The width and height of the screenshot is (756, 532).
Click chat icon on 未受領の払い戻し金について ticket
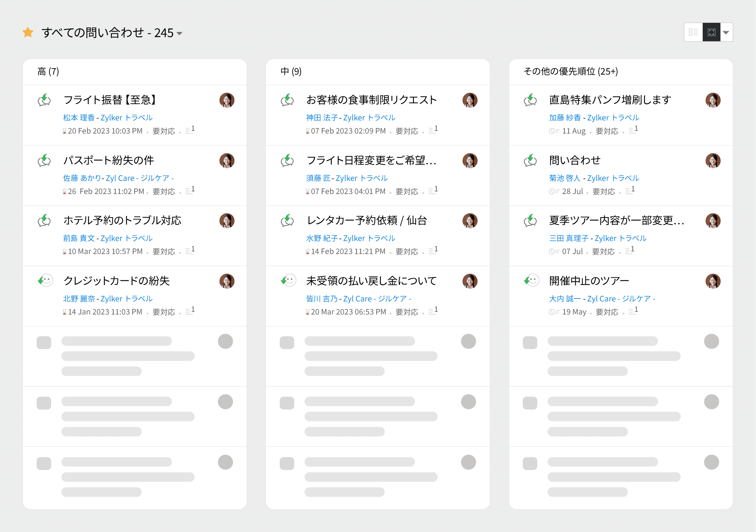click(x=289, y=281)
